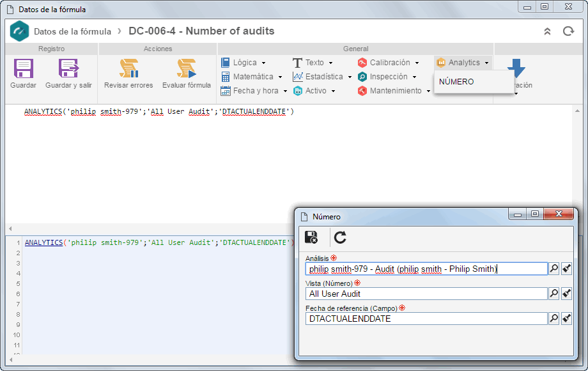588x371 pixels.
Task: Expand the Fecha y hora dropdown arrow
Action: point(286,91)
